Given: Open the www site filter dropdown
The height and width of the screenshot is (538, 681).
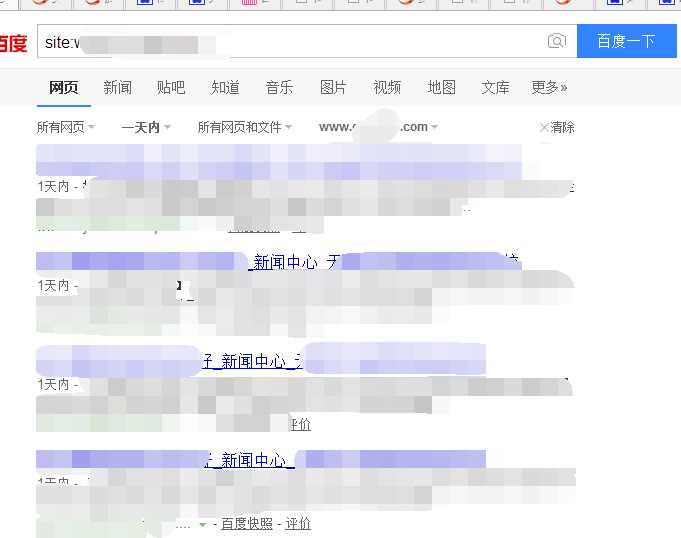Looking at the screenshot, I should pos(378,127).
